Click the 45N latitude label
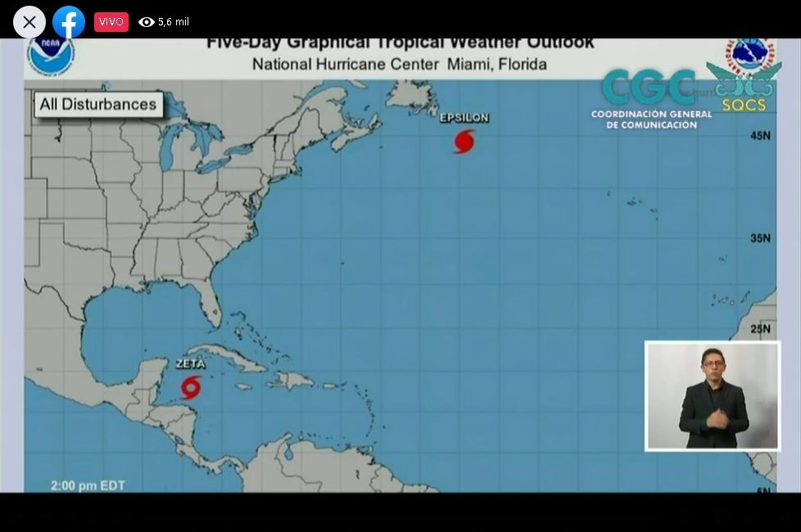Viewport: 801px width, 532px height. coord(760,135)
